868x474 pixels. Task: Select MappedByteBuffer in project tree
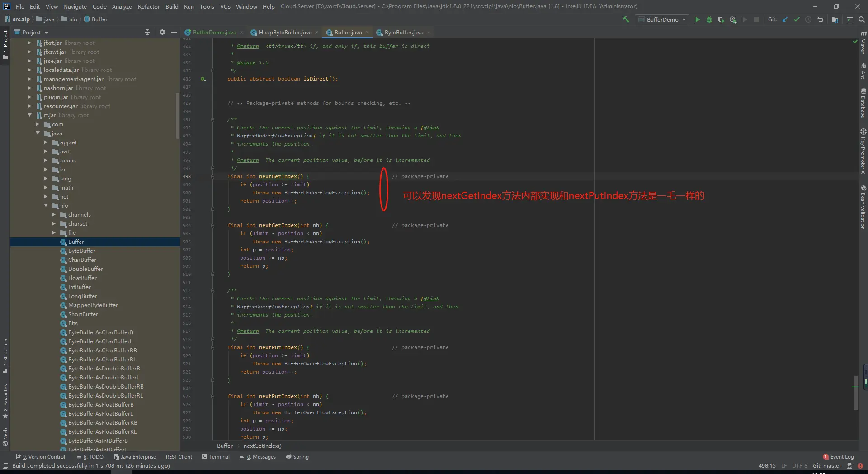pos(93,305)
